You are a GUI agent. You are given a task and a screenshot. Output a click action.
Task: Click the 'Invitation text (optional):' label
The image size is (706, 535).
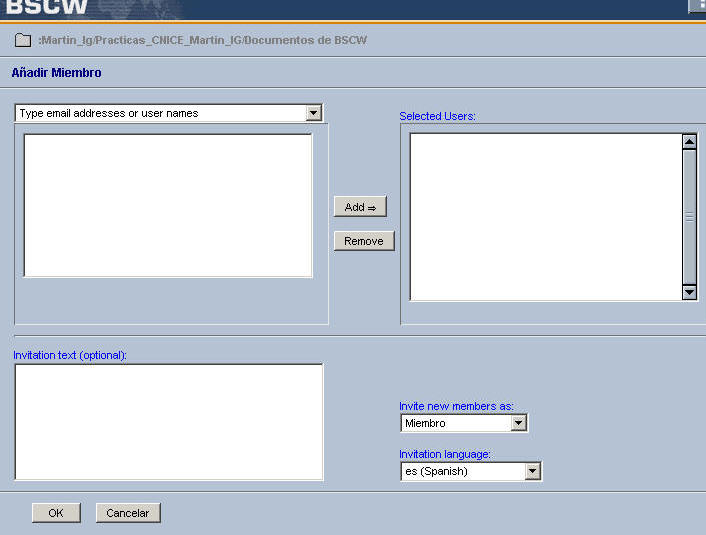70,355
